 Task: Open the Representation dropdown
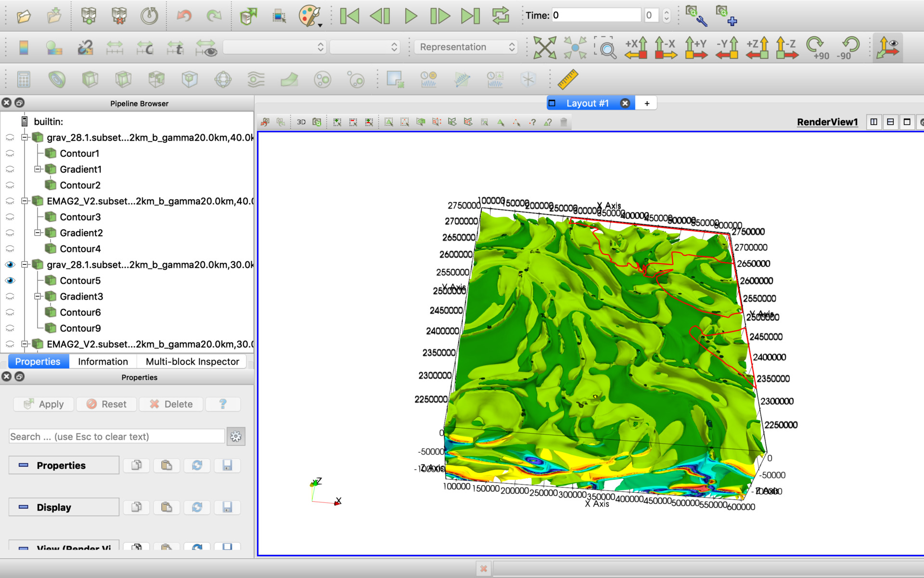pos(465,47)
